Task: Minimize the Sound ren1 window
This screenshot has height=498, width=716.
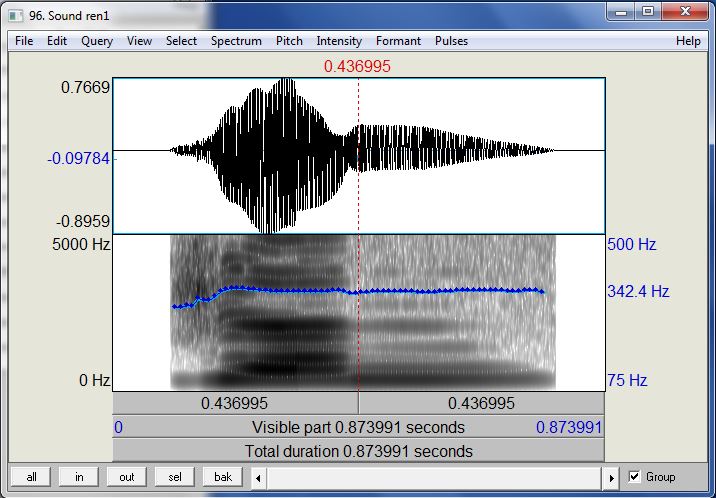Action: (x=621, y=11)
